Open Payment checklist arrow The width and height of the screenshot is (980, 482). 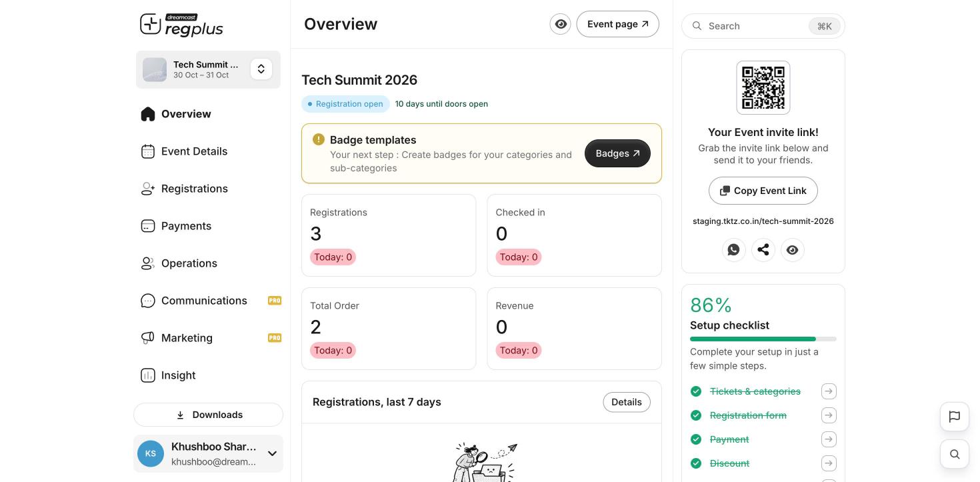point(829,439)
